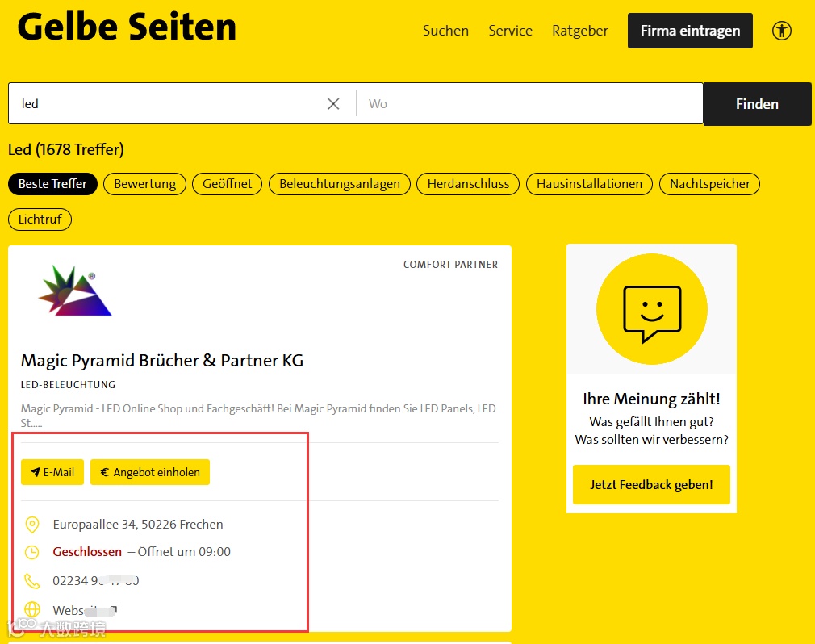
Task: Click the globe website icon
Action: tap(32, 609)
